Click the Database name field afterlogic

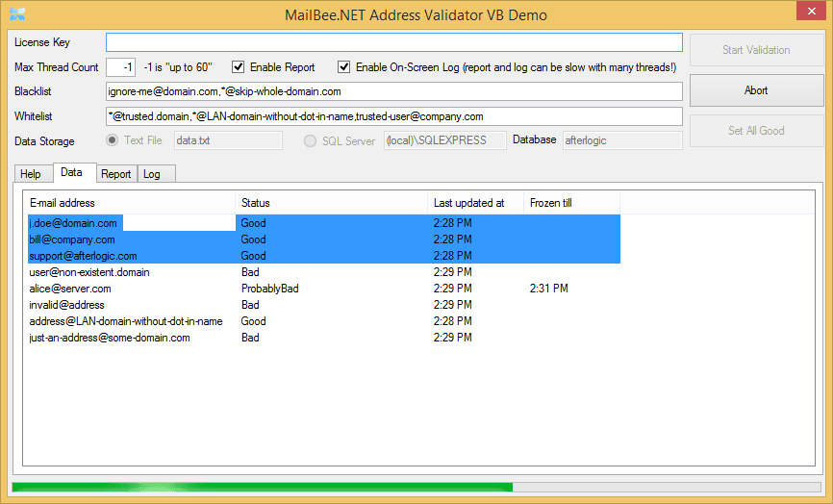click(622, 140)
